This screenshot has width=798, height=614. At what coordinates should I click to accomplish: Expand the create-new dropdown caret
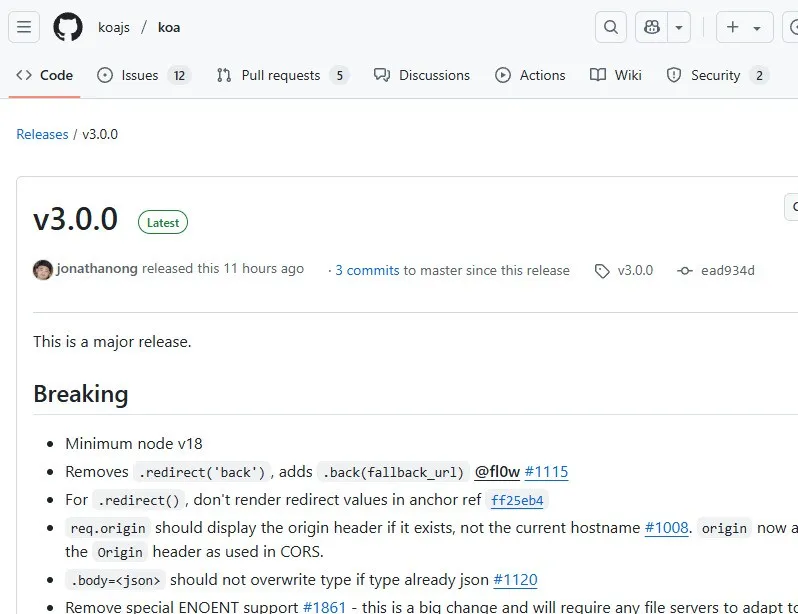pos(757,27)
